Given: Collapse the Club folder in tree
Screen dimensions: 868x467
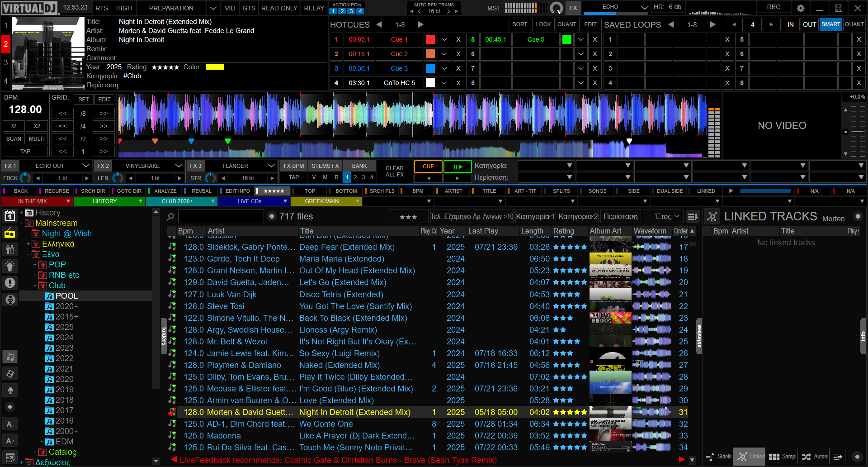Looking at the screenshot, I should pyautogui.click(x=35, y=286).
